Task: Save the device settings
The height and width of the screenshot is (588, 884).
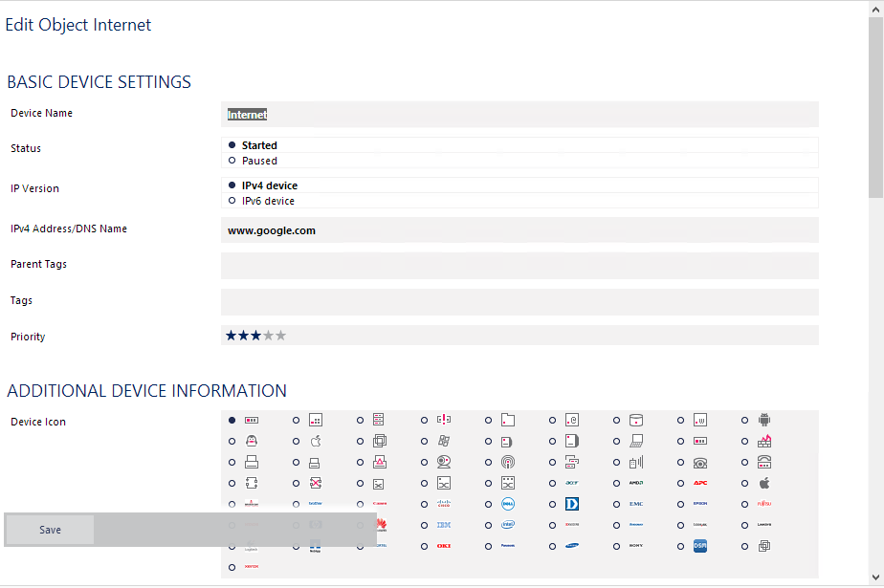Action: tap(50, 530)
